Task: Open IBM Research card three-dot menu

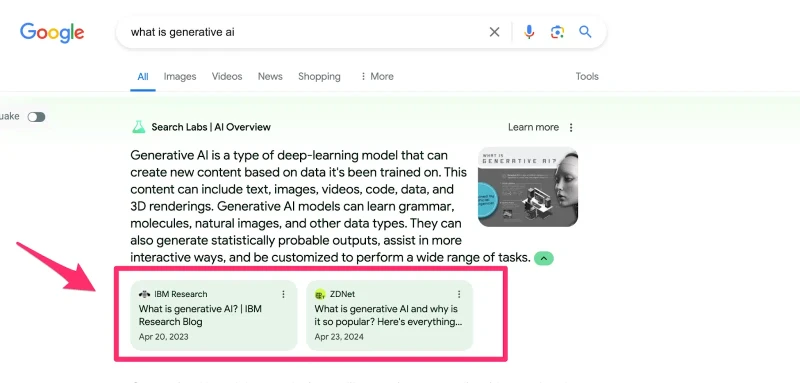Action: click(283, 294)
